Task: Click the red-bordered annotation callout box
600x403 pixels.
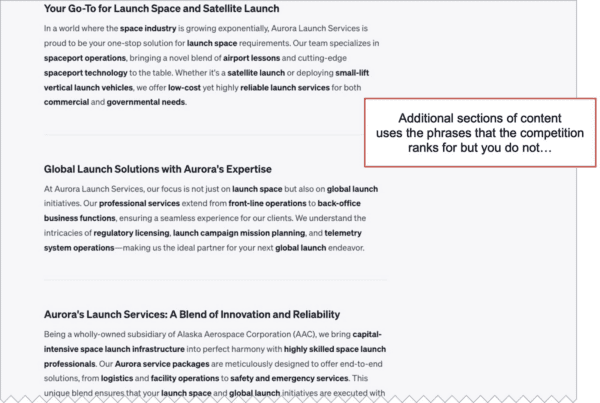Action: click(x=480, y=133)
